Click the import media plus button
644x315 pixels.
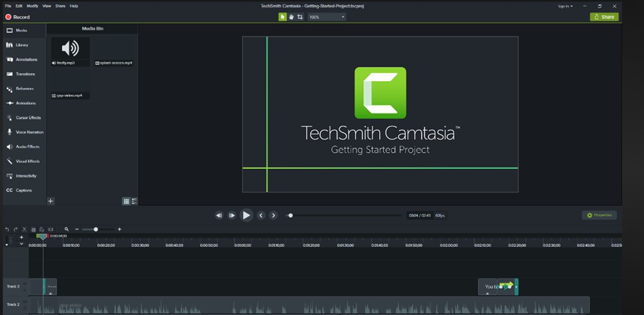[x=50, y=202]
